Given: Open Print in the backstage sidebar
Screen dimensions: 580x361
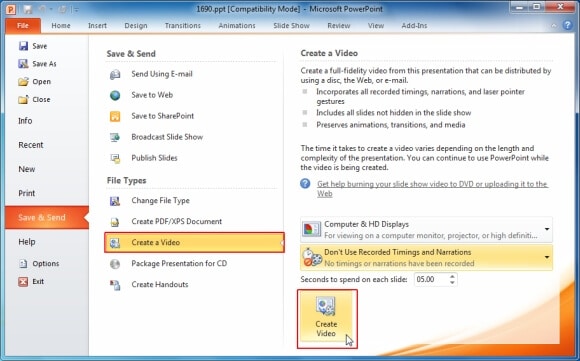Looking at the screenshot, I should coord(27,193).
